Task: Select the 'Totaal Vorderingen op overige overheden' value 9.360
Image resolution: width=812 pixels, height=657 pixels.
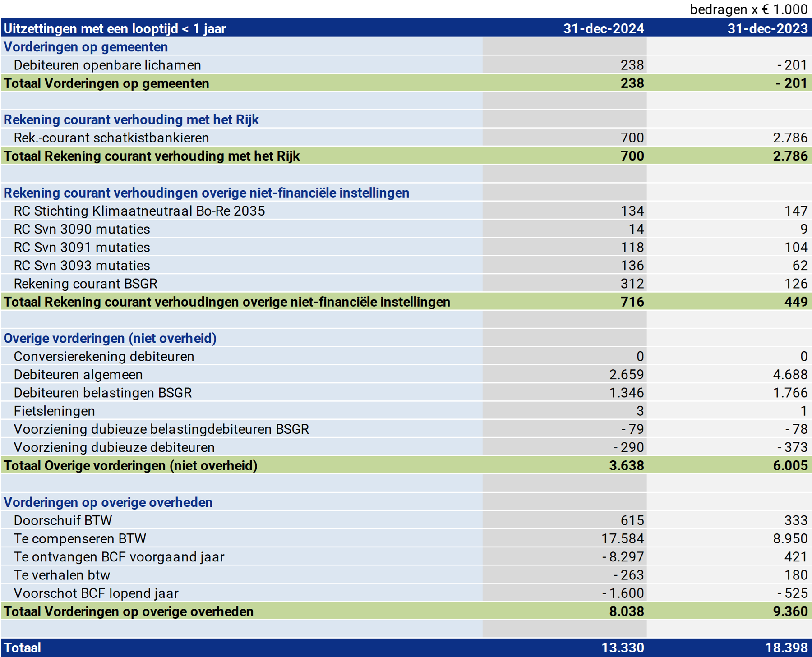Action: [x=789, y=611]
